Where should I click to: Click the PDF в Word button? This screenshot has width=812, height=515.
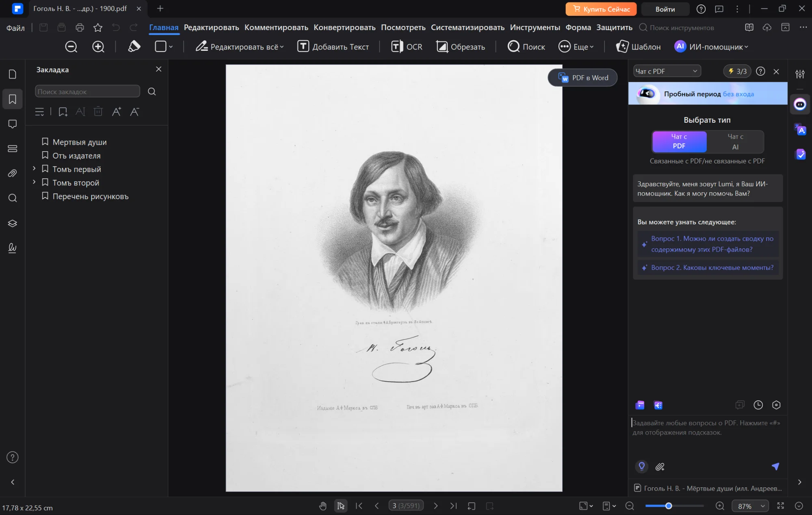pyautogui.click(x=582, y=78)
